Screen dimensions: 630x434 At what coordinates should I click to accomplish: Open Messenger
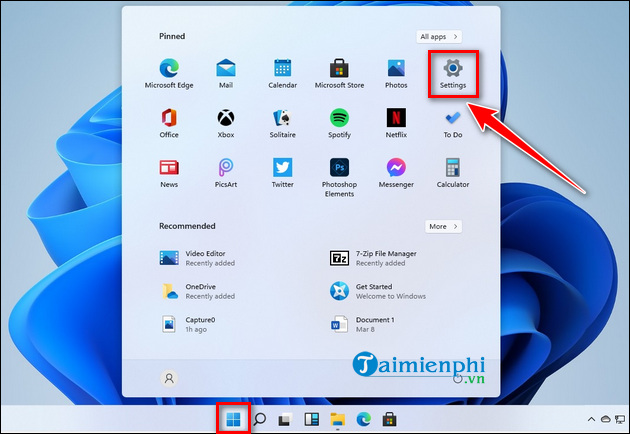click(x=396, y=173)
